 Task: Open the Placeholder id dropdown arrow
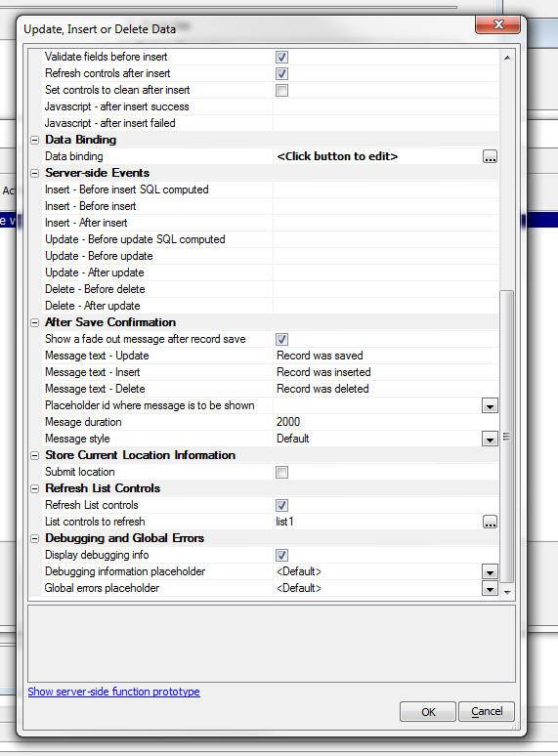[x=490, y=406]
